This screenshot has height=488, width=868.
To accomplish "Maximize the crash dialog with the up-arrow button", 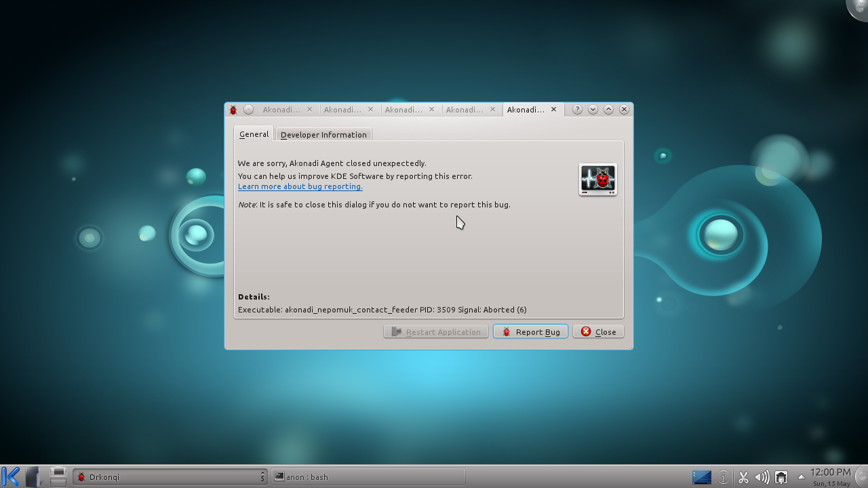I will [608, 110].
